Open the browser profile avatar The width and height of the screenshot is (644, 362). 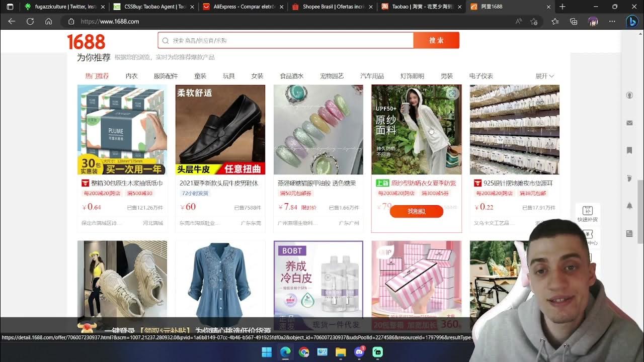point(593,22)
